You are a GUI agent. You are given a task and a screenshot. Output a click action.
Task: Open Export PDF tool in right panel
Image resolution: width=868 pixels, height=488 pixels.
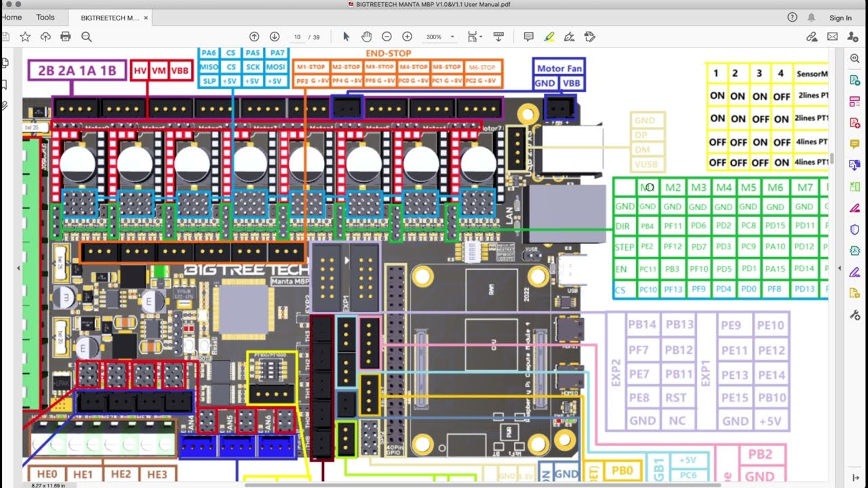coord(855,80)
